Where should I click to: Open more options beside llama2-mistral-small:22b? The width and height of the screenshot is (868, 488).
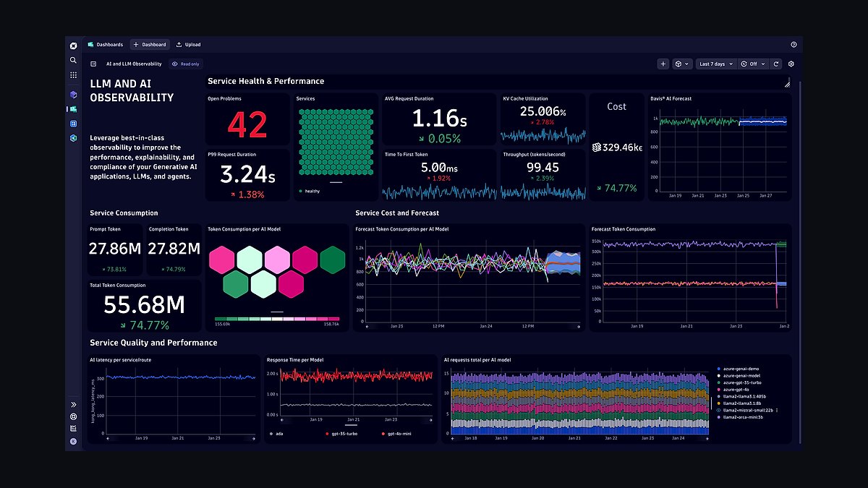(778, 410)
